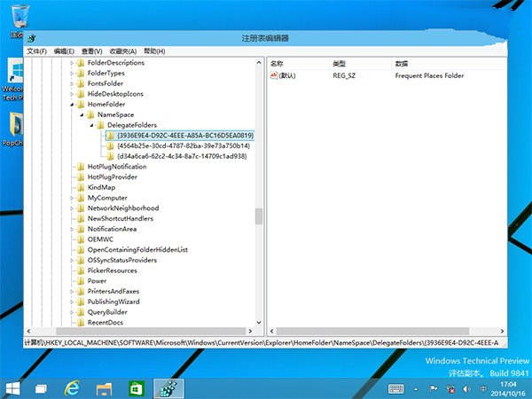Collapse the HomeFolder key

tap(72, 105)
